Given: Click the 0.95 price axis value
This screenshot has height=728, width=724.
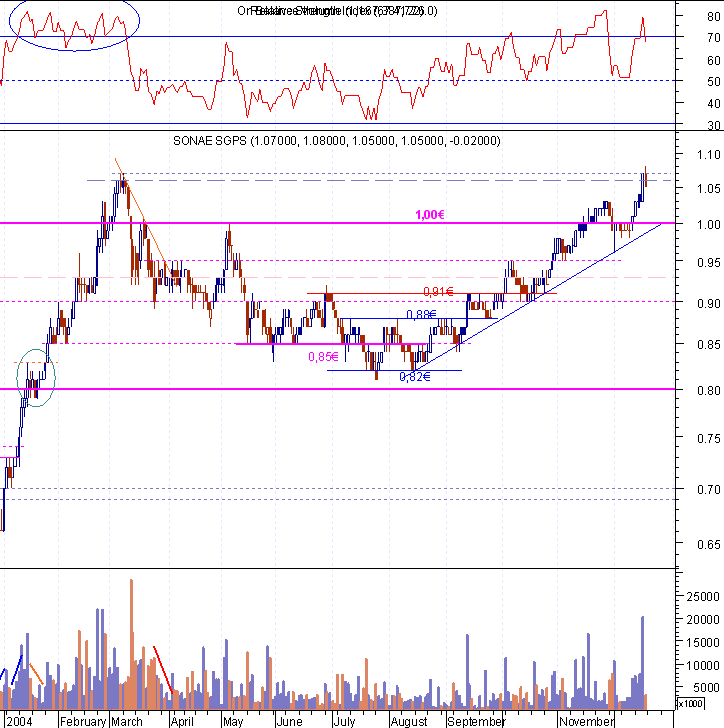Looking at the screenshot, I should 709,262.
